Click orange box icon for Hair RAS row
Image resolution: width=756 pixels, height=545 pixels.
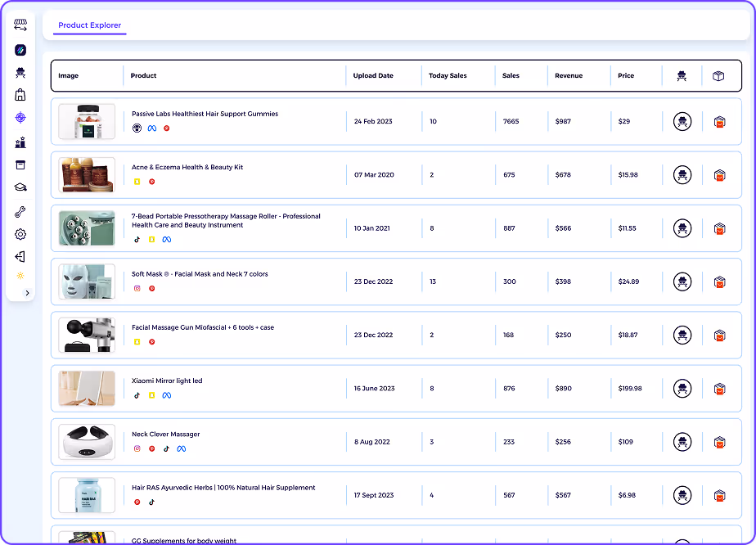coord(719,496)
